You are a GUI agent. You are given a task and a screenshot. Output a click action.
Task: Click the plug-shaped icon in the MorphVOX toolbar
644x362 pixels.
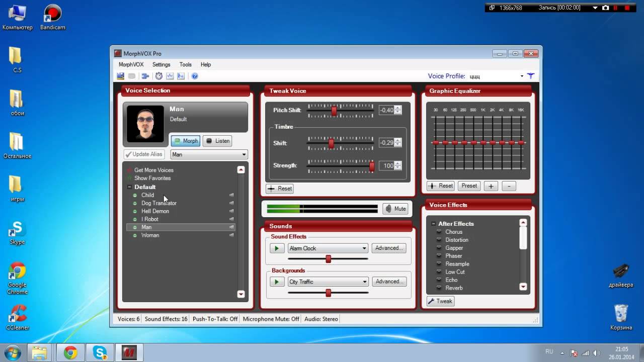coord(145,76)
